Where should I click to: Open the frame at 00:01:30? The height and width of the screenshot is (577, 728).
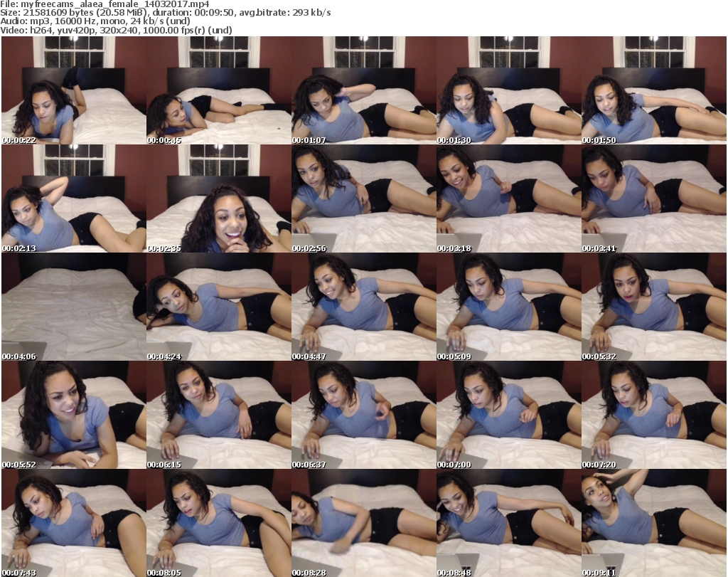pyautogui.click(x=508, y=90)
